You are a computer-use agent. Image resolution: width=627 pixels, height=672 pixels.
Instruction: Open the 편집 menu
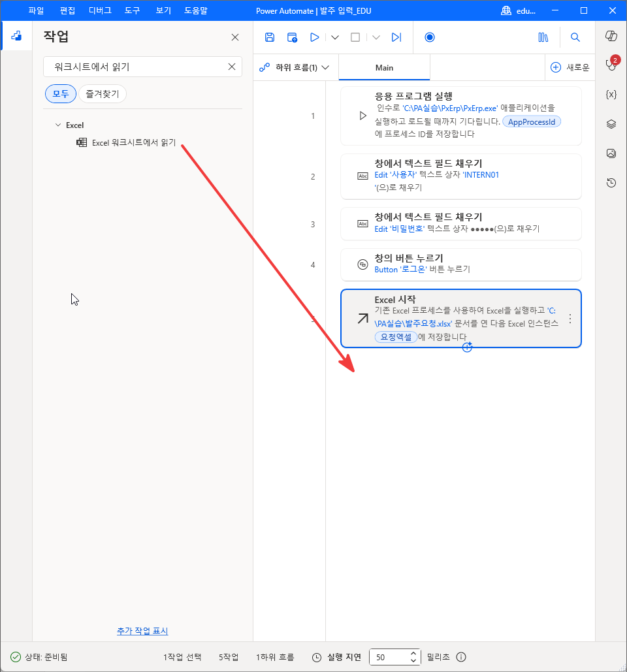tap(67, 10)
